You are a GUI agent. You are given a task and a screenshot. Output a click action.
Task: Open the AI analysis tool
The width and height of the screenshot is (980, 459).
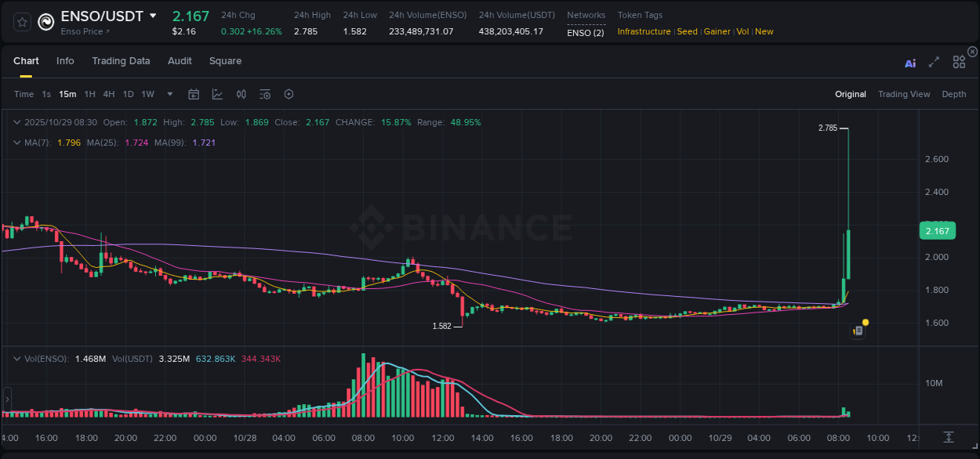click(910, 63)
